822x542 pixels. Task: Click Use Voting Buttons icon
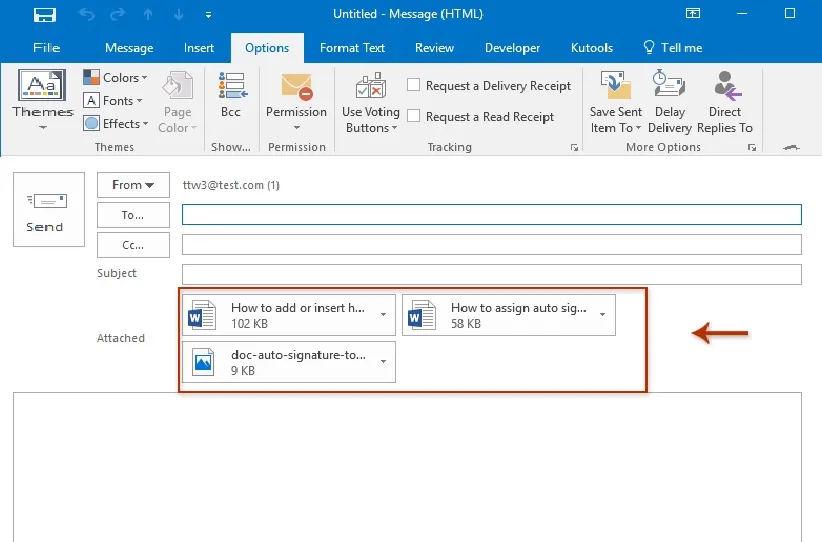pos(370,88)
